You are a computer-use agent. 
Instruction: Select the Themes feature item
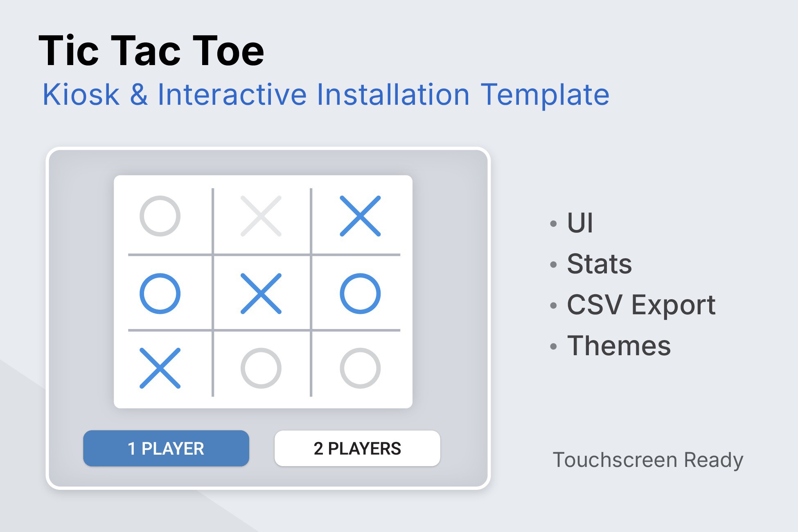point(619,346)
